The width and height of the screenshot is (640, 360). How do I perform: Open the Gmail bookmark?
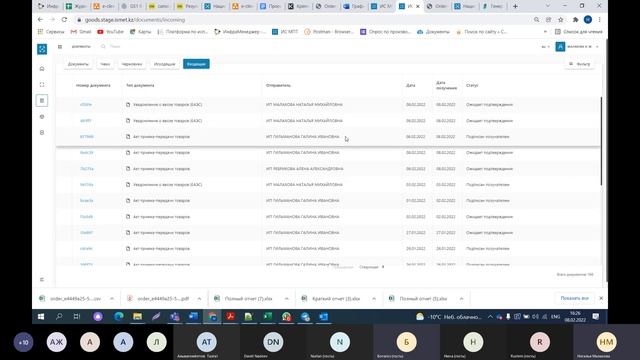click(81, 31)
